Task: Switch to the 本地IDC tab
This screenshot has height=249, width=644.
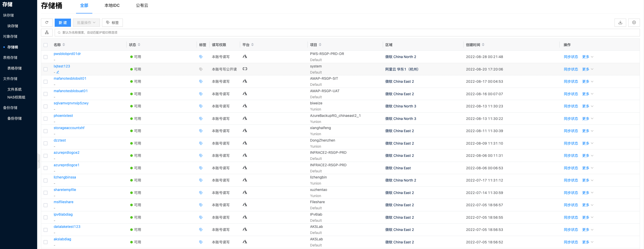Action: click(112, 5)
